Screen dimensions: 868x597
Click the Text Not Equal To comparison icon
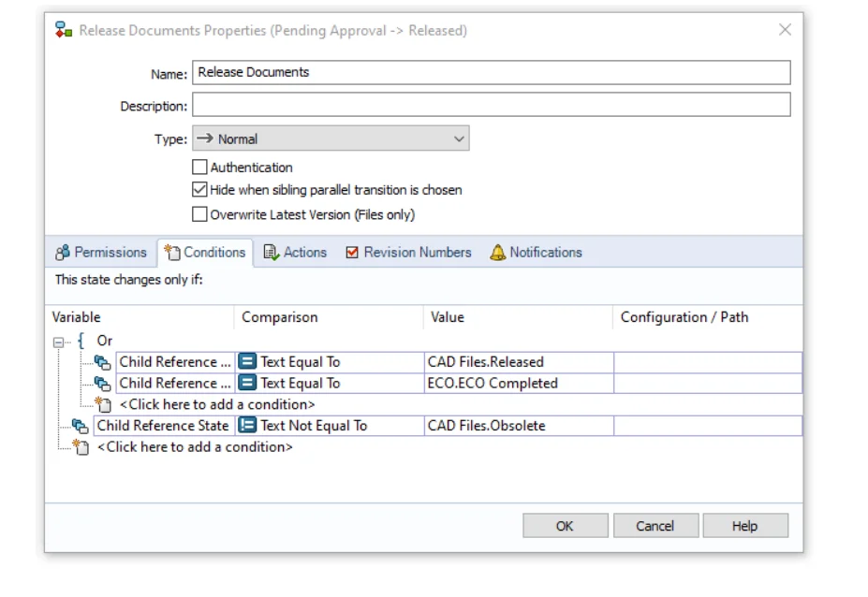tap(248, 426)
